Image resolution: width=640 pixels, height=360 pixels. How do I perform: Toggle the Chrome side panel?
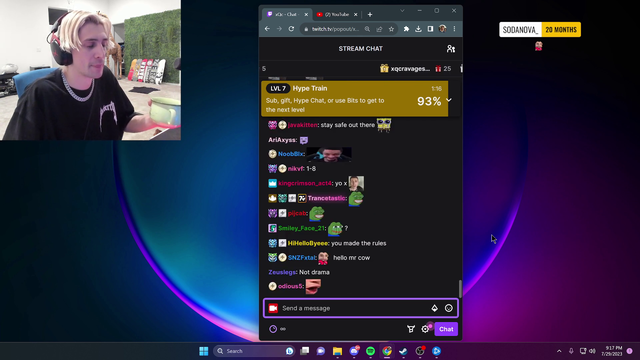point(430,29)
